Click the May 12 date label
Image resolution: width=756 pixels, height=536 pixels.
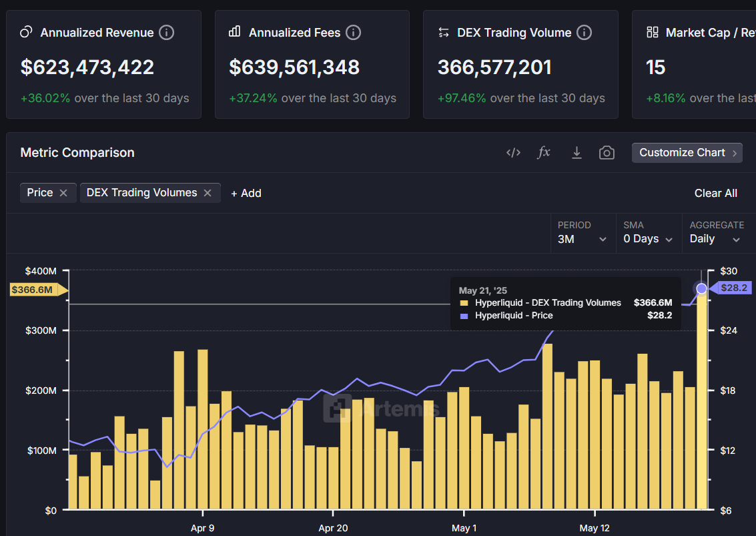point(595,528)
